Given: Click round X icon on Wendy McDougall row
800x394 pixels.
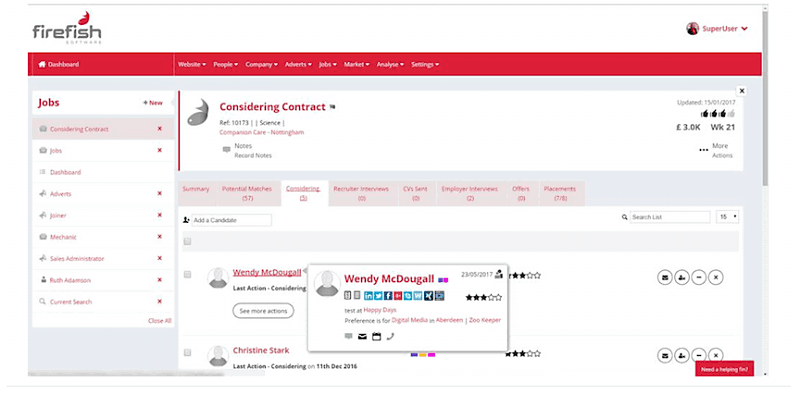Looking at the screenshot, I should pyautogui.click(x=716, y=278).
